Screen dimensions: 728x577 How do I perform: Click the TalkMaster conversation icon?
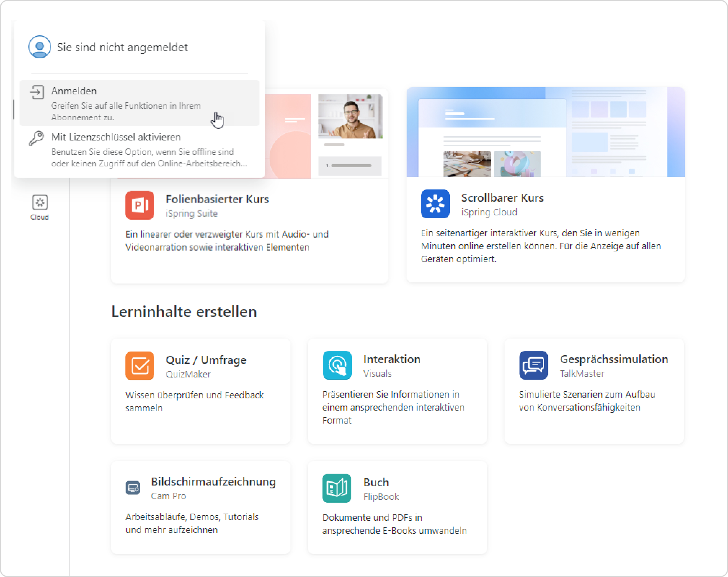pyautogui.click(x=533, y=365)
